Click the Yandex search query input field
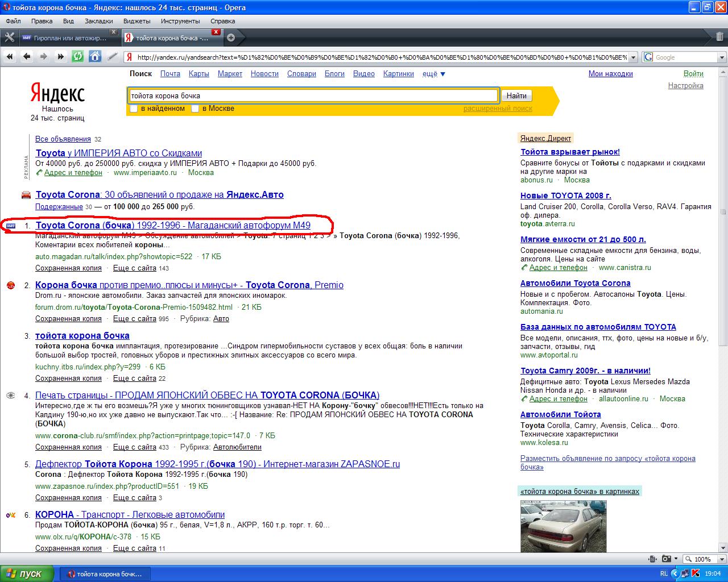Image resolution: width=728 pixels, height=582 pixels. (x=313, y=95)
